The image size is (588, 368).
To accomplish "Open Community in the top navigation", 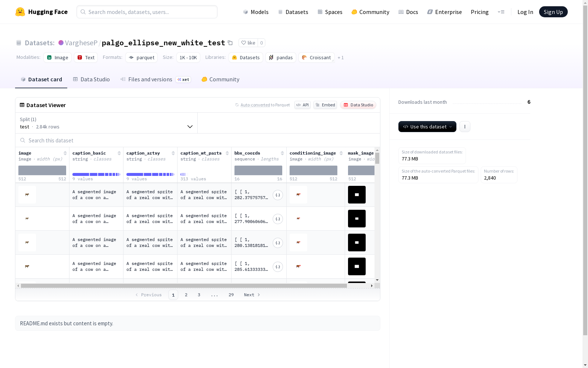I will (370, 12).
